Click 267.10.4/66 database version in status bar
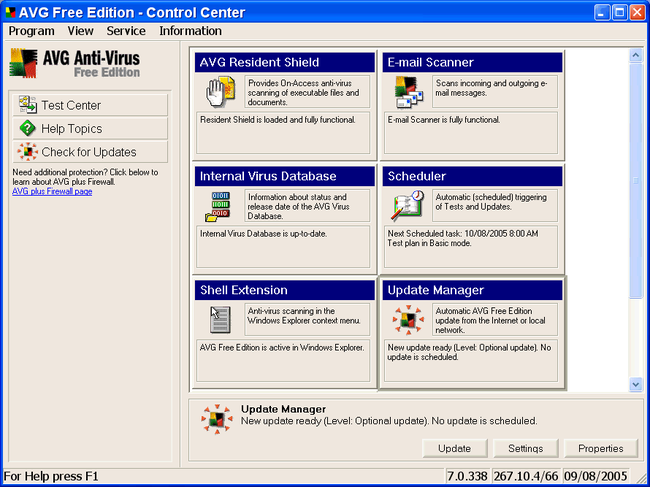 tap(526, 476)
